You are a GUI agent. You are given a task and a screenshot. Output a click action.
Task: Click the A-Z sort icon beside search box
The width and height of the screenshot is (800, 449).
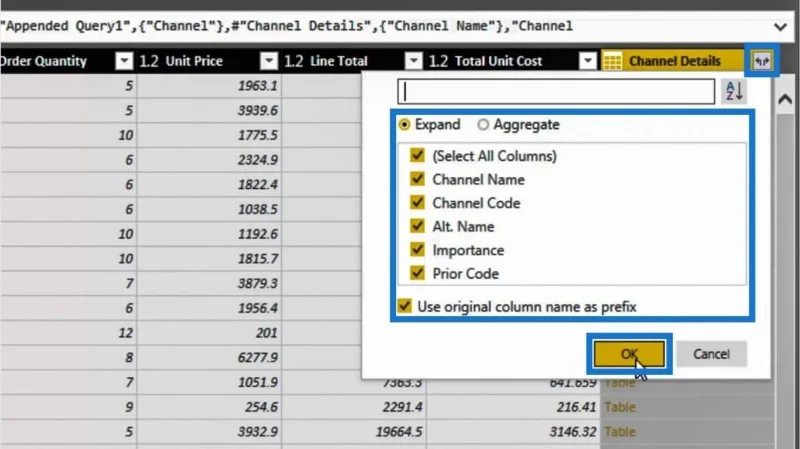click(734, 92)
